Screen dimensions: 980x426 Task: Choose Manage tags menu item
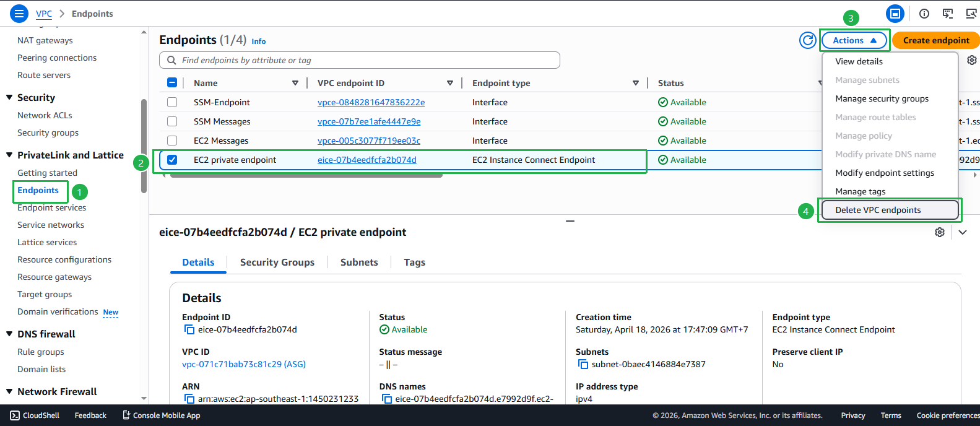[890, 191]
